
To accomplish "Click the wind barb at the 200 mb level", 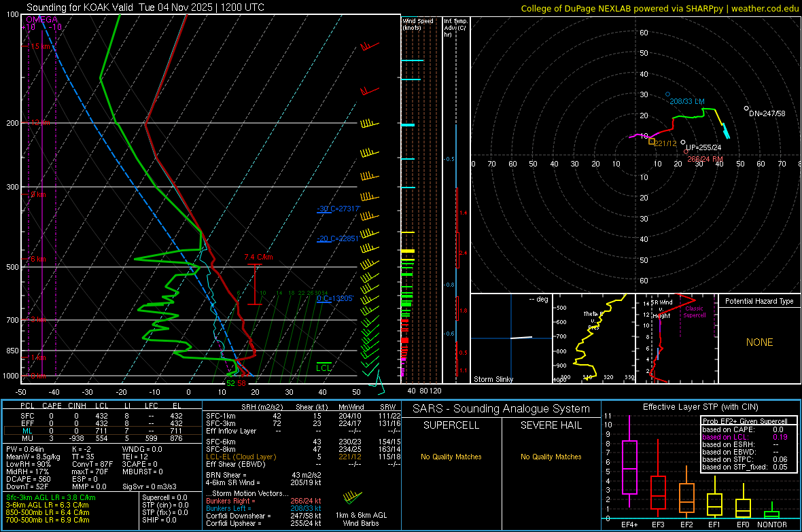I will (x=369, y=123).
